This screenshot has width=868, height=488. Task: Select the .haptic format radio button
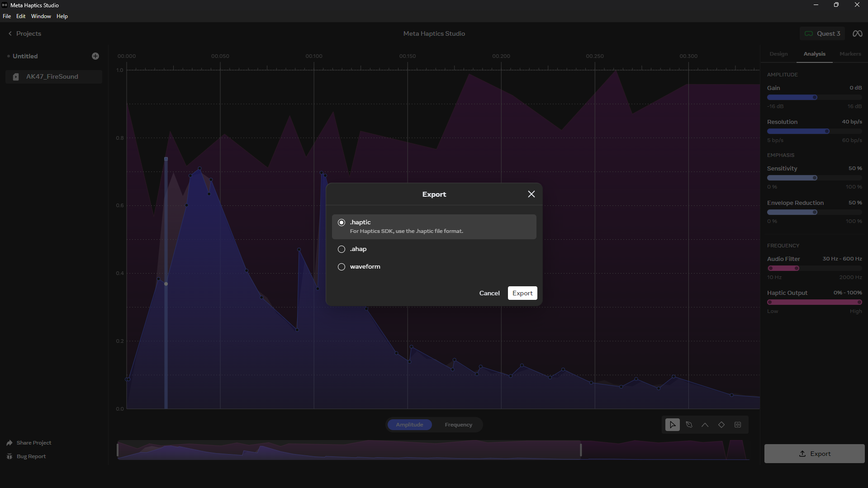point(342,223)
